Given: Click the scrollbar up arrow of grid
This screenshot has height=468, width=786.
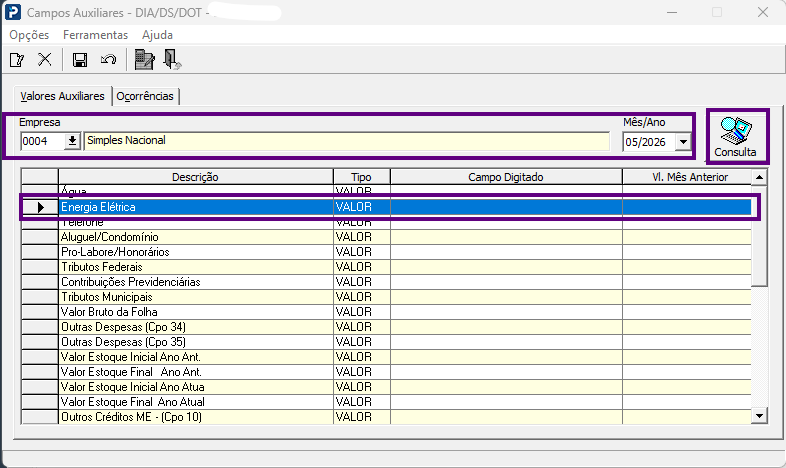Looking at the screenshot, I should 759,177.
